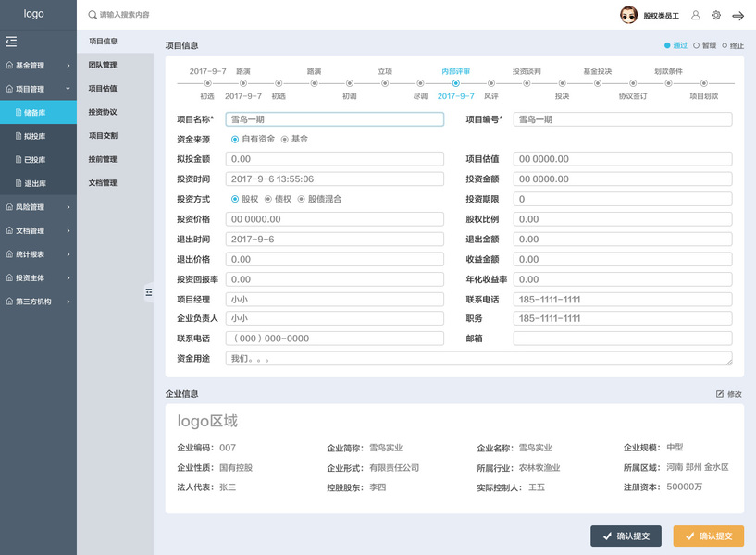Select 债权 investment method
This screenshot has width=756, height=555.
(268, 199)
